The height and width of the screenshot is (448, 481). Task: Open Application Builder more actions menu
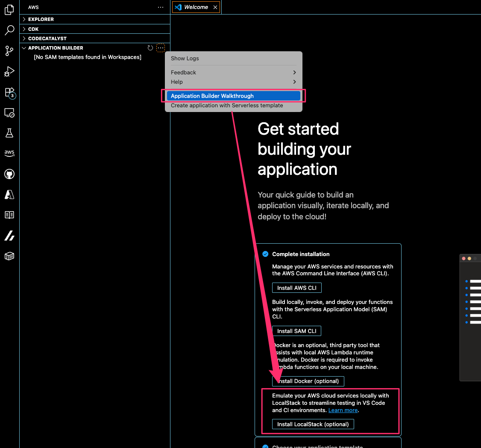pyautogui.click(x=161, y=48)
